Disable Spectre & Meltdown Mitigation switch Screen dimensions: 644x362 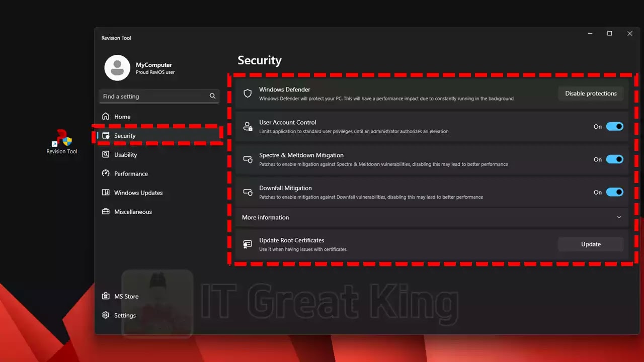click(615, 159)
